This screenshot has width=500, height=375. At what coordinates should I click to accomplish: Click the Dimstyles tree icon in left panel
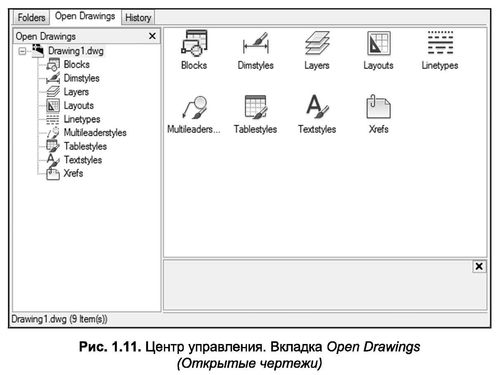point(53,78)
